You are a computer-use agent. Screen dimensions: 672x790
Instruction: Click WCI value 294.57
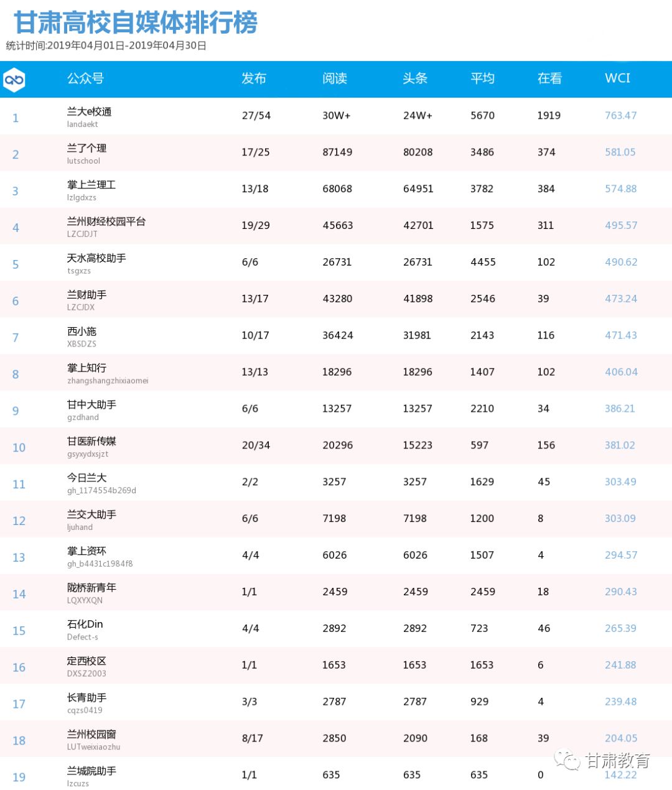coord(621,555)
